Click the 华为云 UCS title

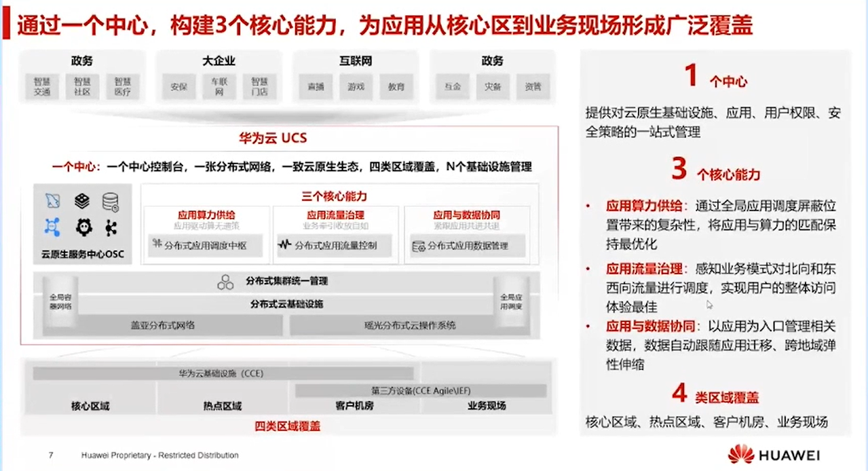click(272, 138)
